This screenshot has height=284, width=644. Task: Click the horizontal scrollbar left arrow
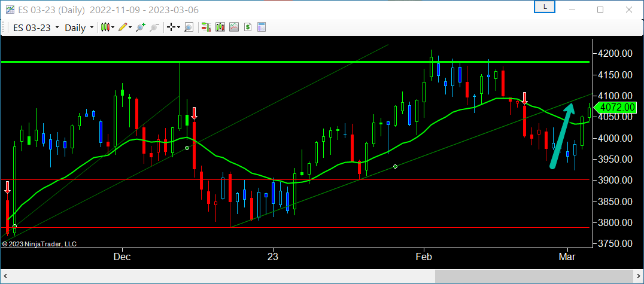tap(7, 276)
